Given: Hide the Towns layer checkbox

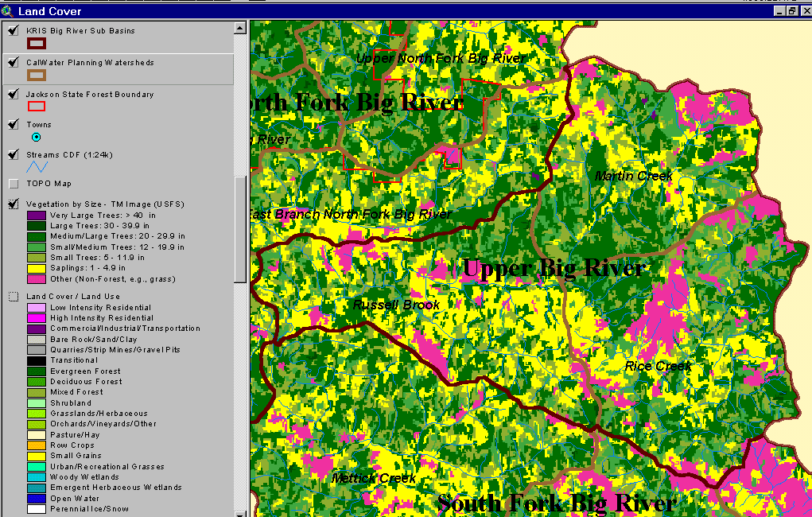Looking at the screenshot, I should pos(14,124).
